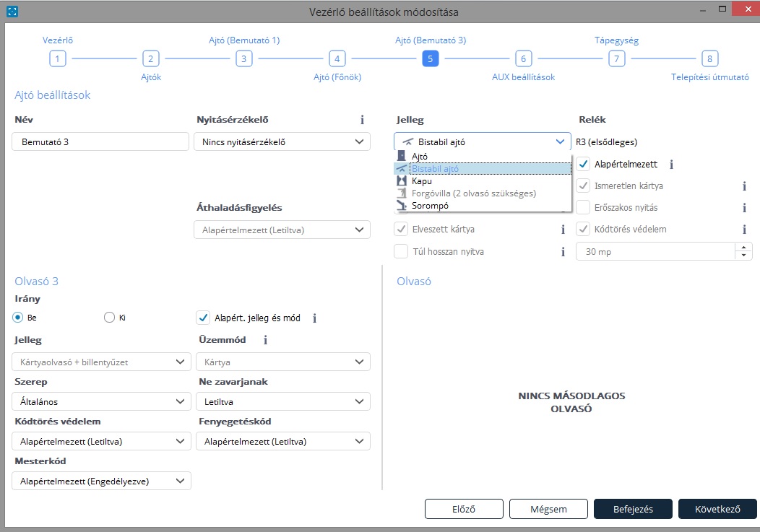The width and height of the screenshot is (760, 532).
Task: Click the info icon beside Nyitásérzékelő
Action: [362, 120]
